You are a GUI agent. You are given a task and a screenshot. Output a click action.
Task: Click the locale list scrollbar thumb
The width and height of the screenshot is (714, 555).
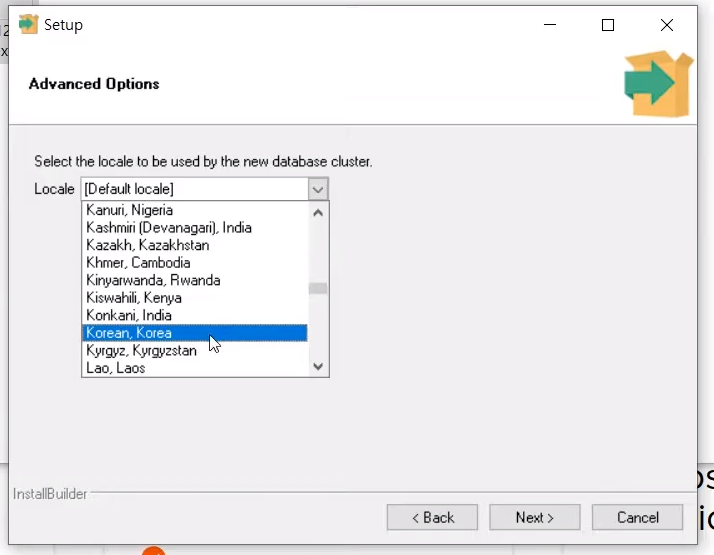pyautogui.click(x=318, y=289)
